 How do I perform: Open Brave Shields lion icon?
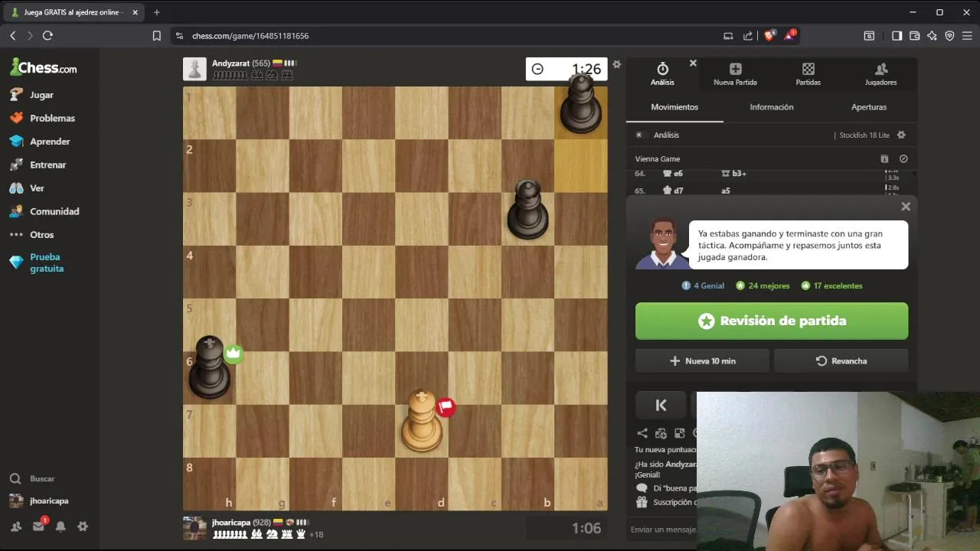pyautogui.click(x=769, y=36)
